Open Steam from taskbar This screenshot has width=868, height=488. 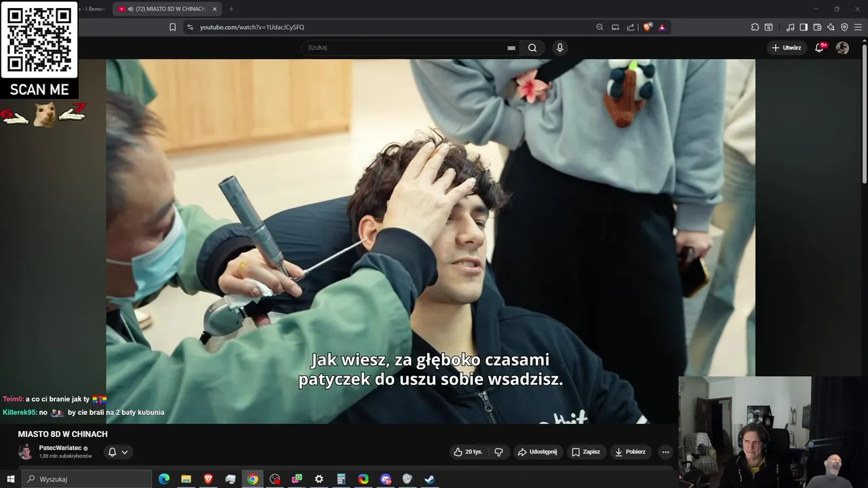(429, 479)
